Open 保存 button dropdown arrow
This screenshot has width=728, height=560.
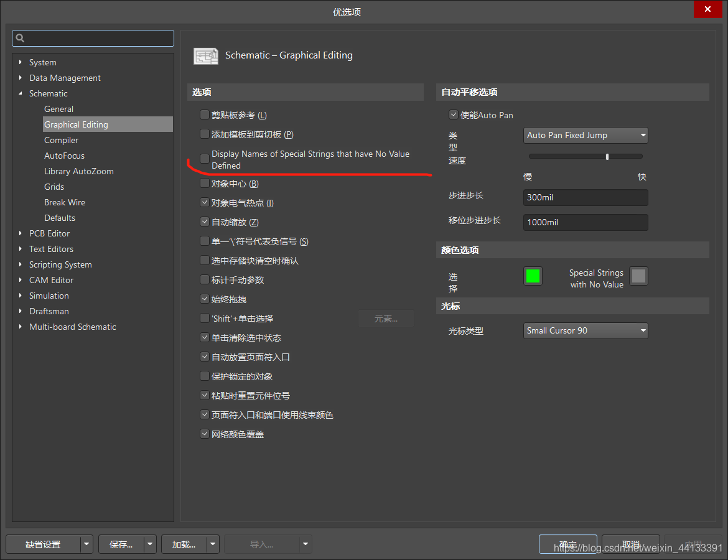150,544
